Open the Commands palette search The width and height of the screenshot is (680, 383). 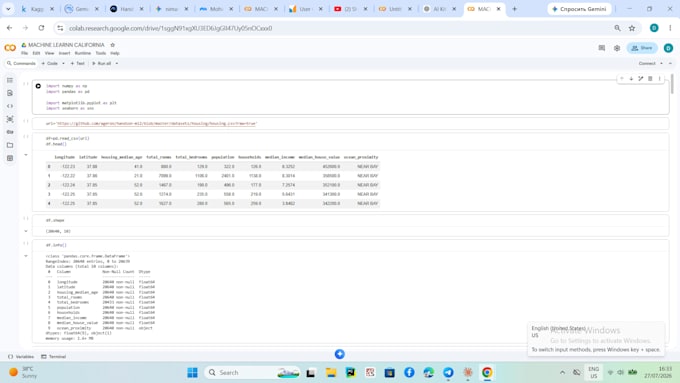[x=21, y=63]
